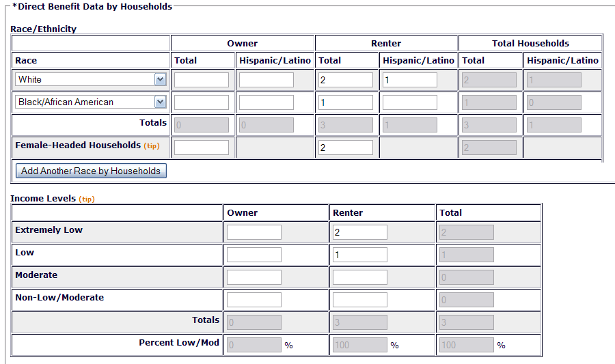This screenshot has height=364, width=615.
Task: Click Black/African American Total Households Hispanic/Latino field
Action: tap(554, 102)
